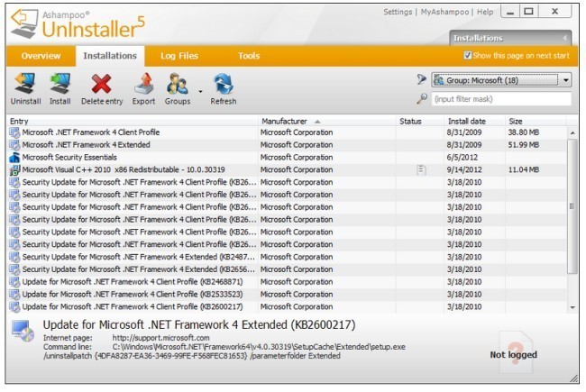This screenshot has height=392, width=586.
Task: Toggle Show this page on next start checkbox
Action: [x=468, y=55]
